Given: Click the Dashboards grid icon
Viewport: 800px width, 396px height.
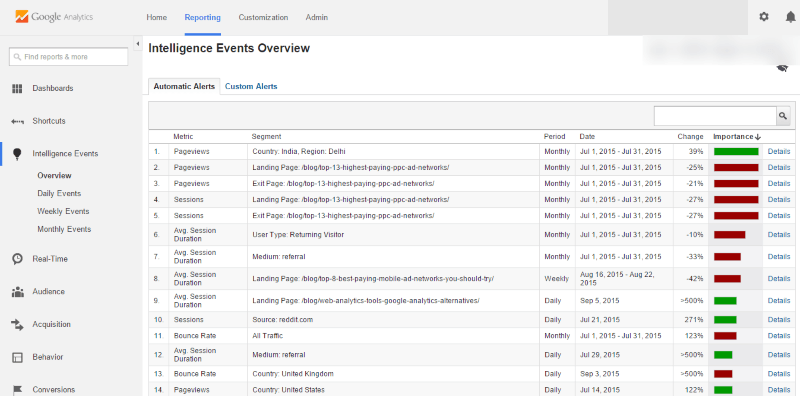Looking at the screenshot, I should click(x=17, y=88).
